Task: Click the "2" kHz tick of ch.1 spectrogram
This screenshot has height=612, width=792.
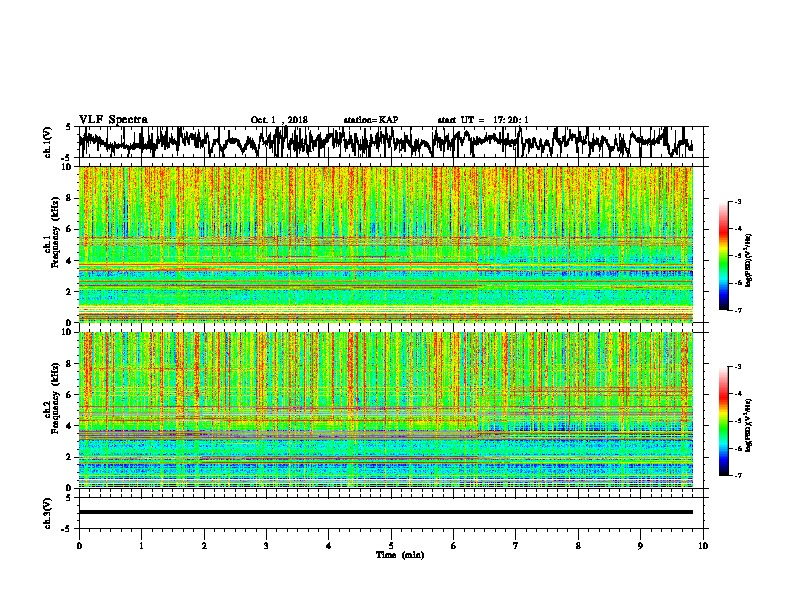Action: point(71,292)
